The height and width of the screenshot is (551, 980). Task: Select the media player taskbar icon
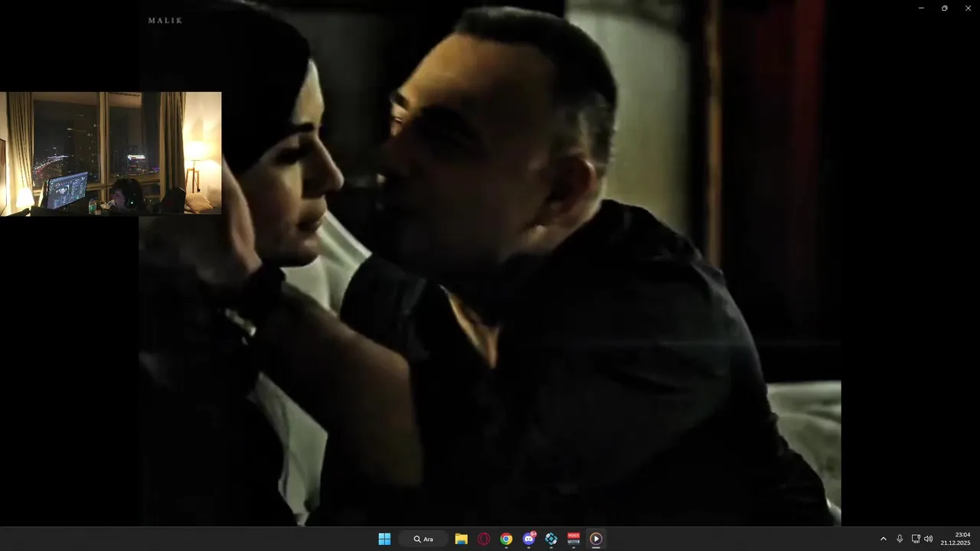[x=596, y=539]
